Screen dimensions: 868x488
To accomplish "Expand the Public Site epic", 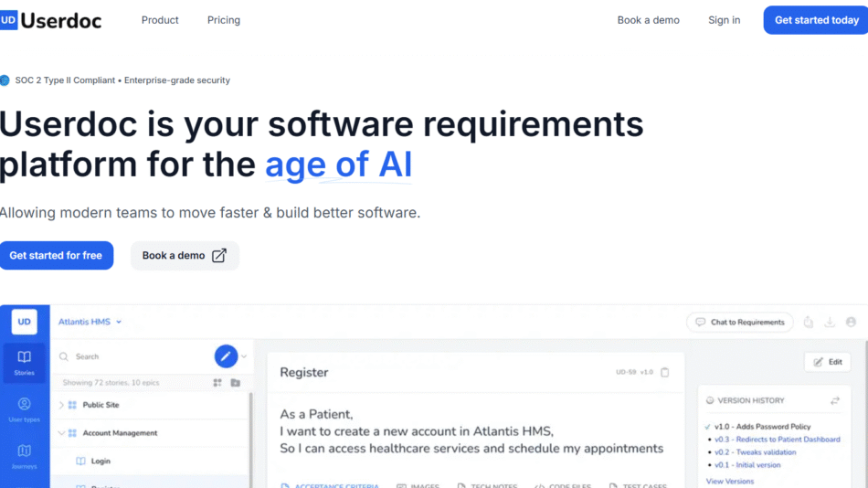I will click(x=61, y=405).
